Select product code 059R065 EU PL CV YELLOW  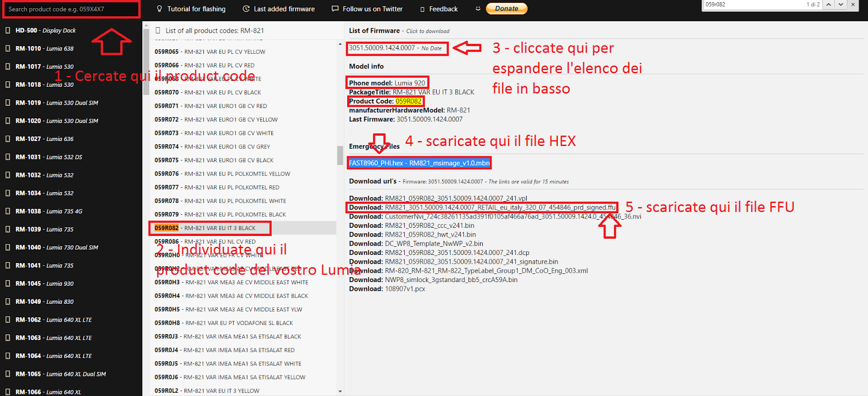point(210,52)
